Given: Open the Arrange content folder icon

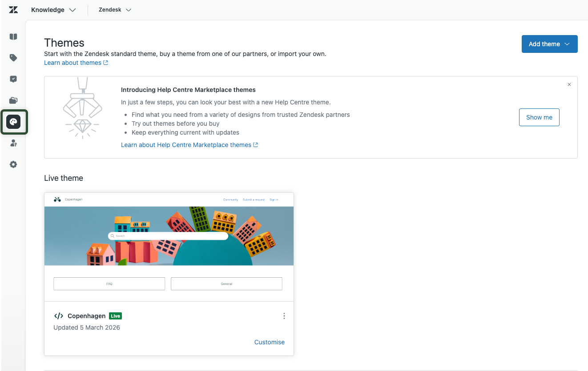Looking at the screenshot, I should 13,100.
